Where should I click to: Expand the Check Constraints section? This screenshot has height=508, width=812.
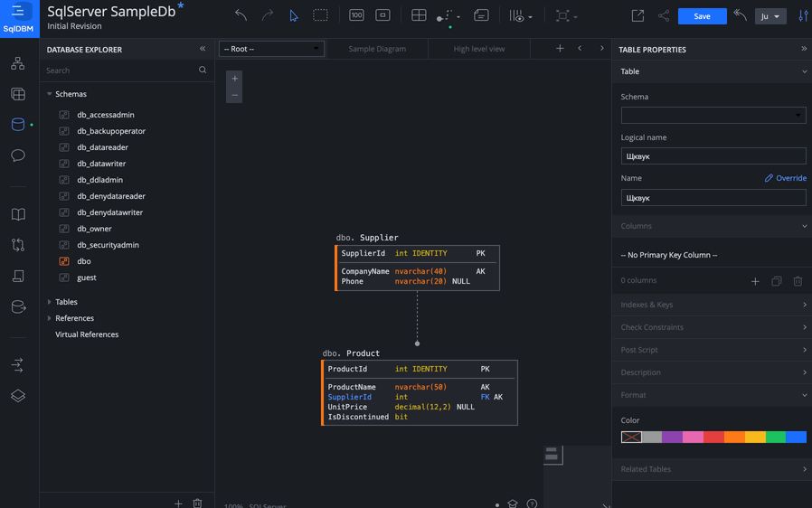712,327
